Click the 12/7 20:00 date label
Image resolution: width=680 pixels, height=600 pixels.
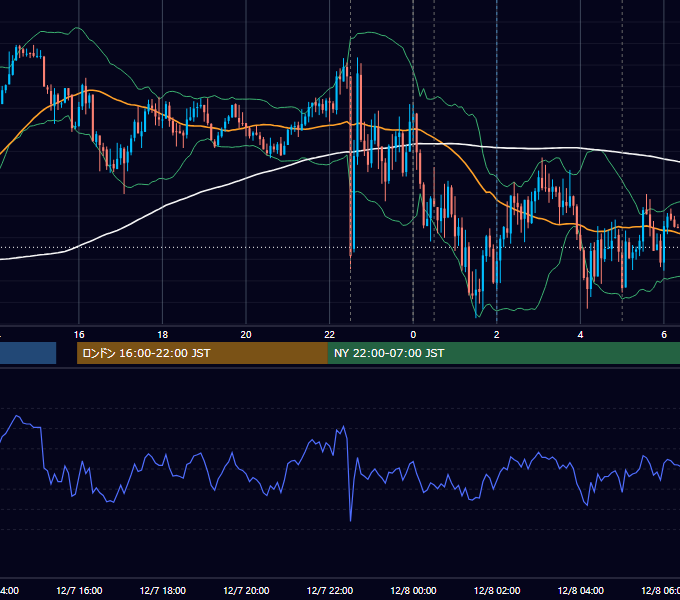246,590
